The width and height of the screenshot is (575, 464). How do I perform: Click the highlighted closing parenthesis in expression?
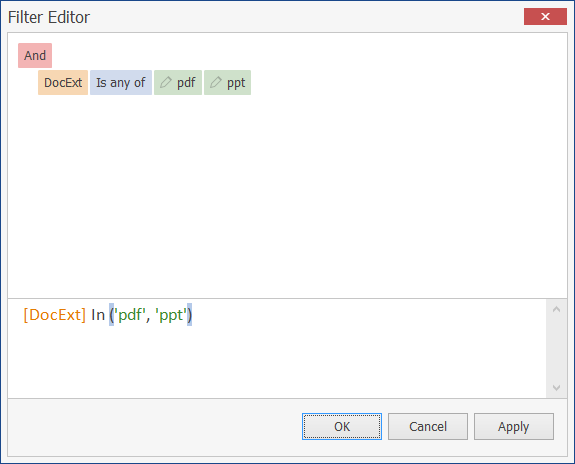[x=190, y=315]
